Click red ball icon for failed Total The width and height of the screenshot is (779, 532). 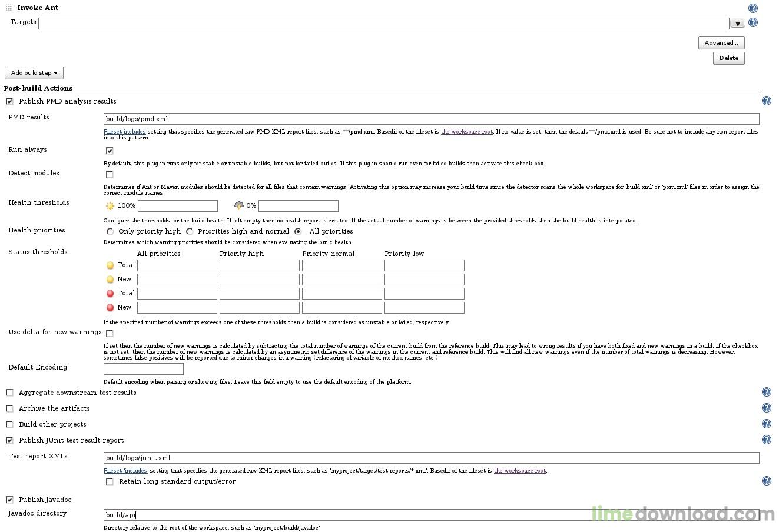coord(110,294)
